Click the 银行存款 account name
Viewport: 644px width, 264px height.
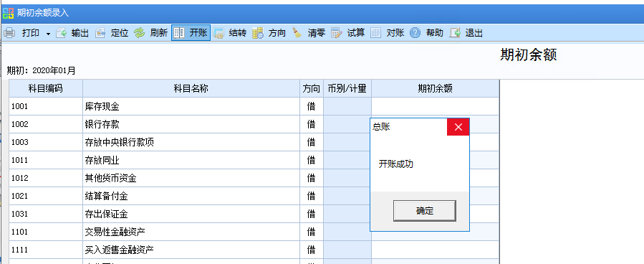pyautogui.click(x=102, y=124)
